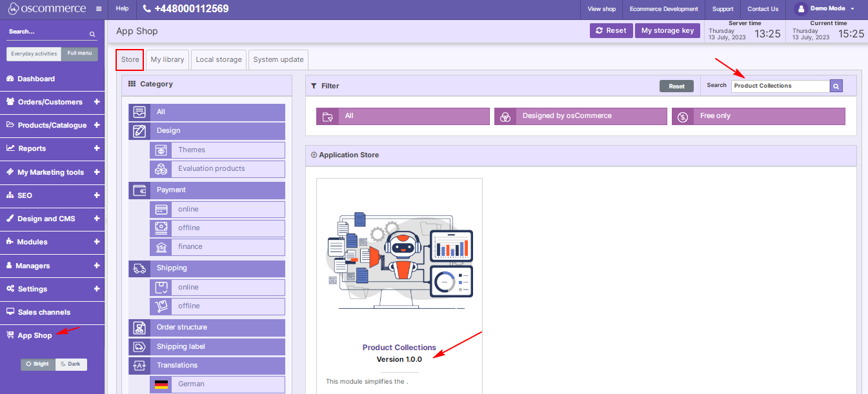Viewport: 868px width, 394px height.
Task: Switch to System update tab
Action: [x=278, y=59]
